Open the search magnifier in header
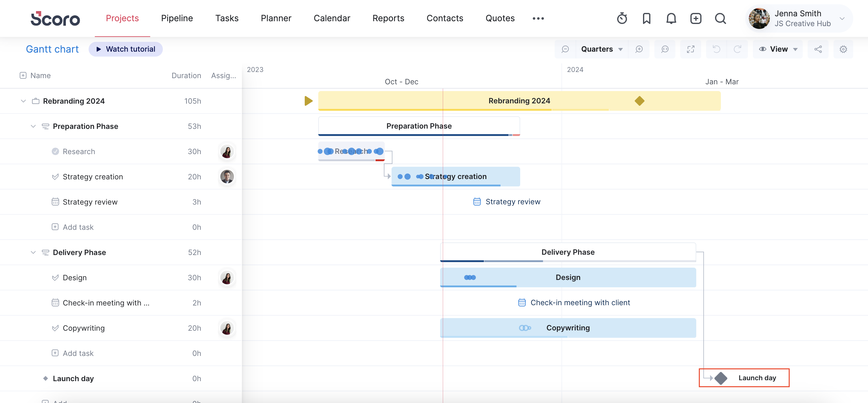Image resolution: width=868 pixels, height=403 pixels. 721,18
